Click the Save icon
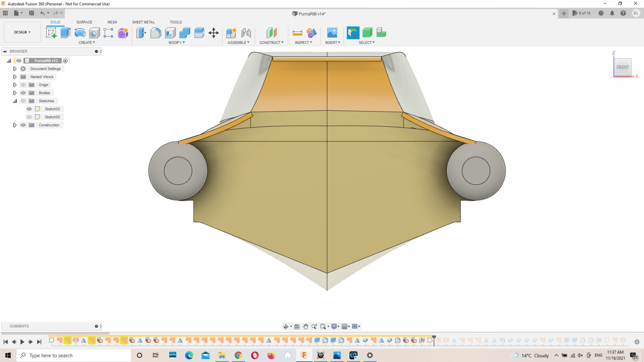Image resolution: width=644 pixels, height=362 pixels. (31, 13)
